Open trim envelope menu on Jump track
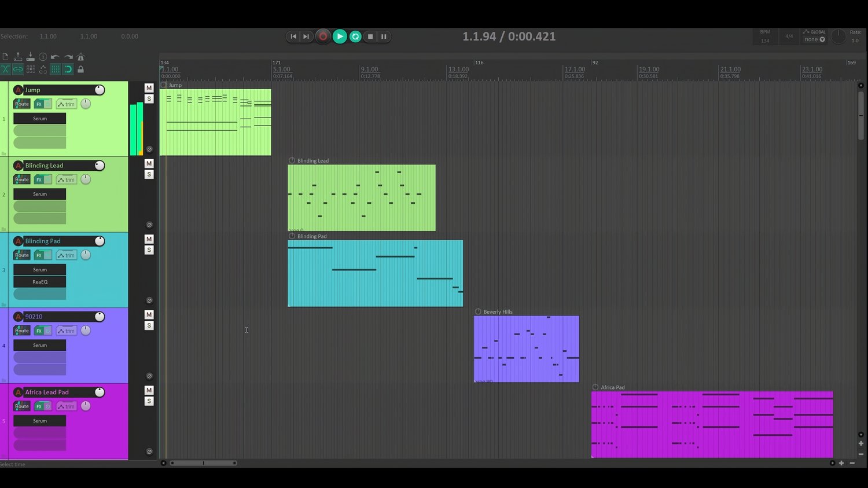This screenshot has width=868, height=488. coord(67,104)
